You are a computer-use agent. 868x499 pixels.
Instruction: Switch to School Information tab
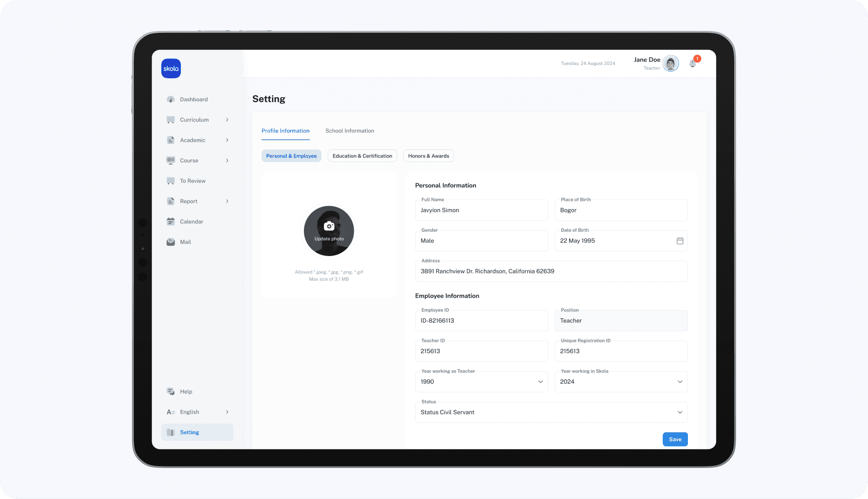click(350, 131)
